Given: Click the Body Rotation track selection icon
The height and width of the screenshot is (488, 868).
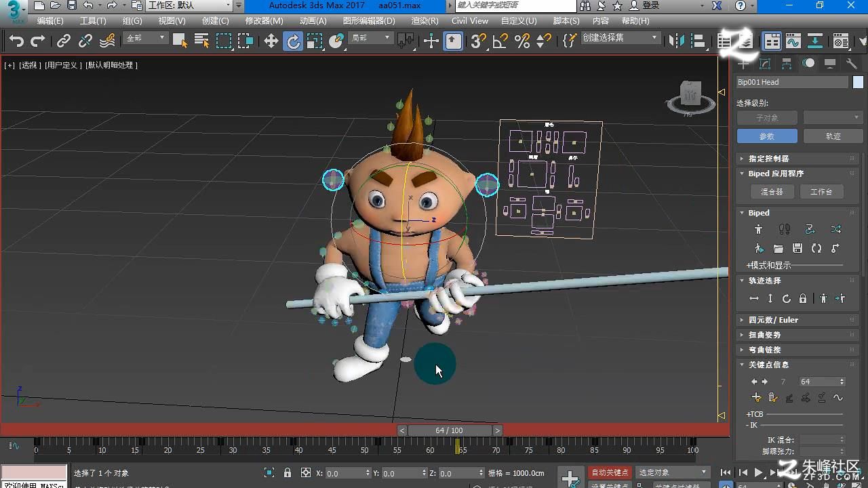Looking at the screenshot, I should pyautogui.click(x=787, y=299).
